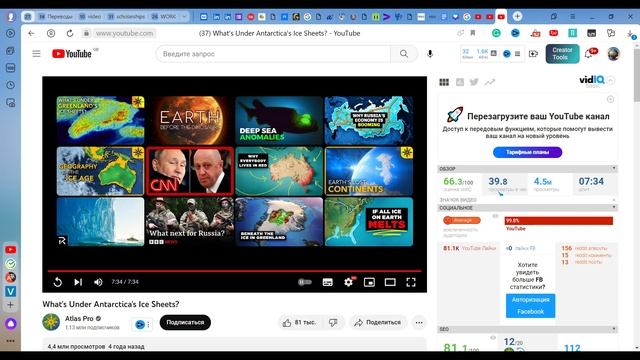Viewport: 640px width, 360px height.
Task: Reload the page
Action: coord(70,33)
